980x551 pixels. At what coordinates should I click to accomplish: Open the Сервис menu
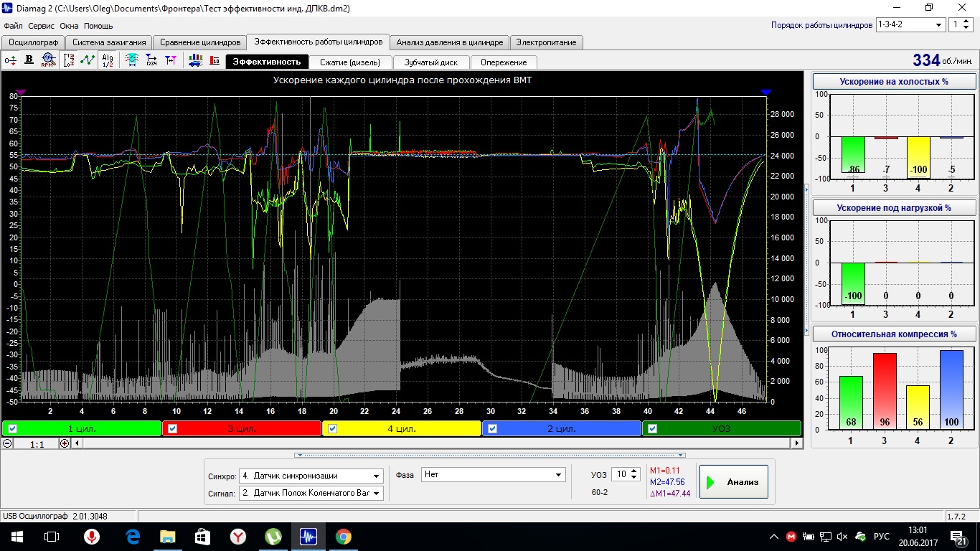coord(42,26)
